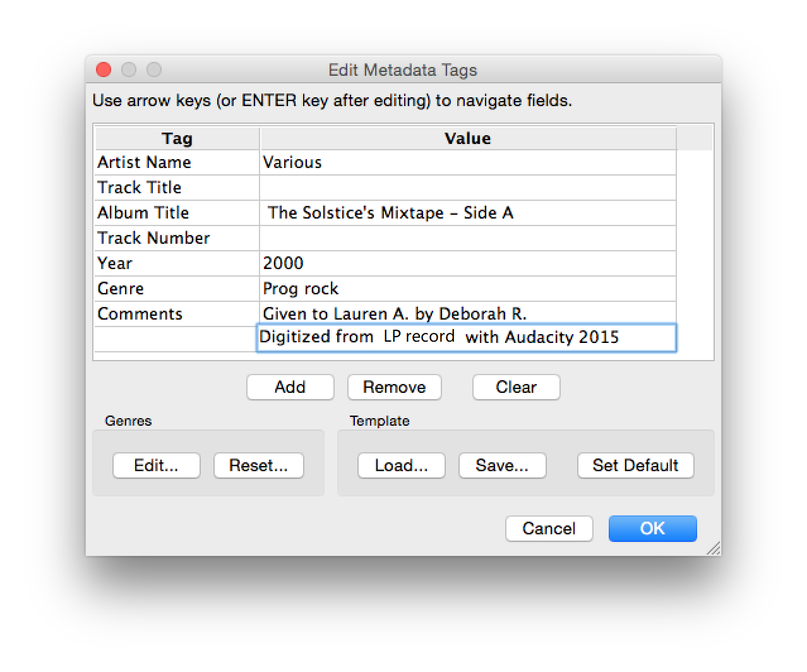807x672 pixels.
Task: Click Remove to delete the selected tag
Action: click(394, 387)
